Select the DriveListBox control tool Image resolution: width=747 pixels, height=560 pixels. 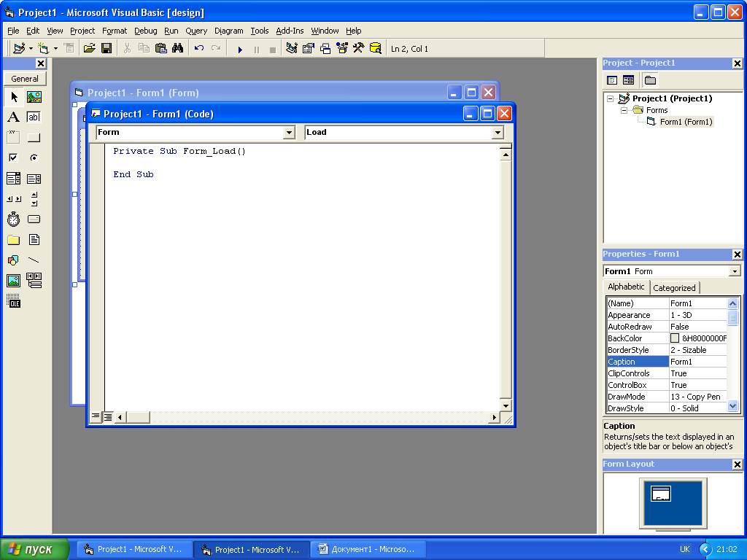(34, 219)
